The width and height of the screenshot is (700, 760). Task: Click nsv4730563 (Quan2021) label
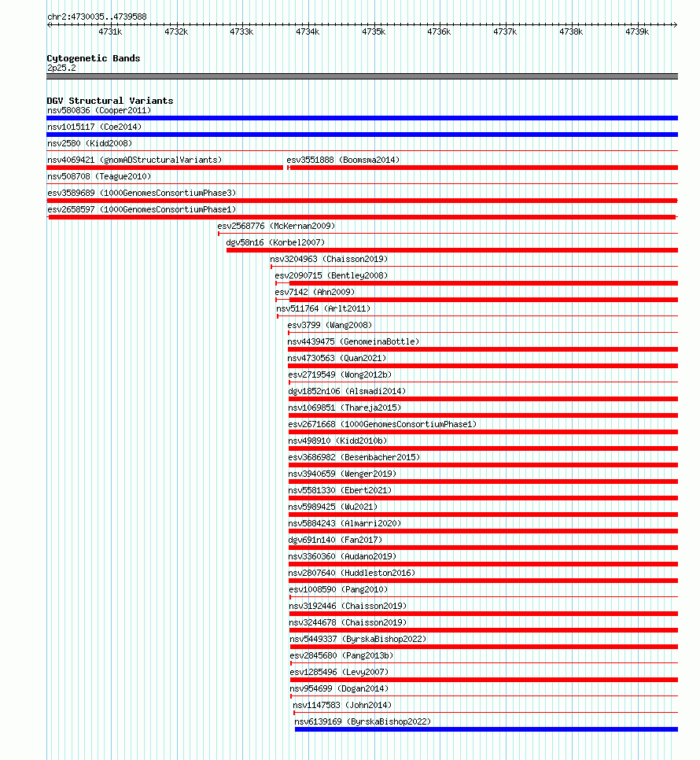point(337,358)
